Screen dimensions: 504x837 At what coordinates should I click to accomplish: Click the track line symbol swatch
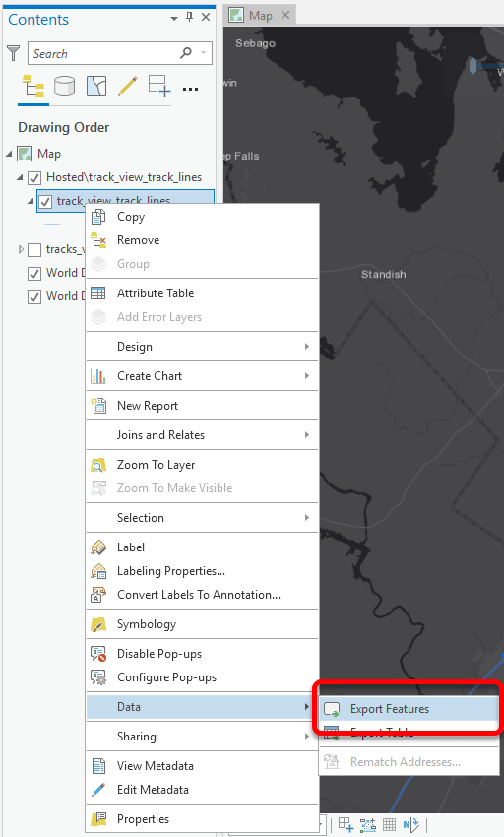coord(52,225)
